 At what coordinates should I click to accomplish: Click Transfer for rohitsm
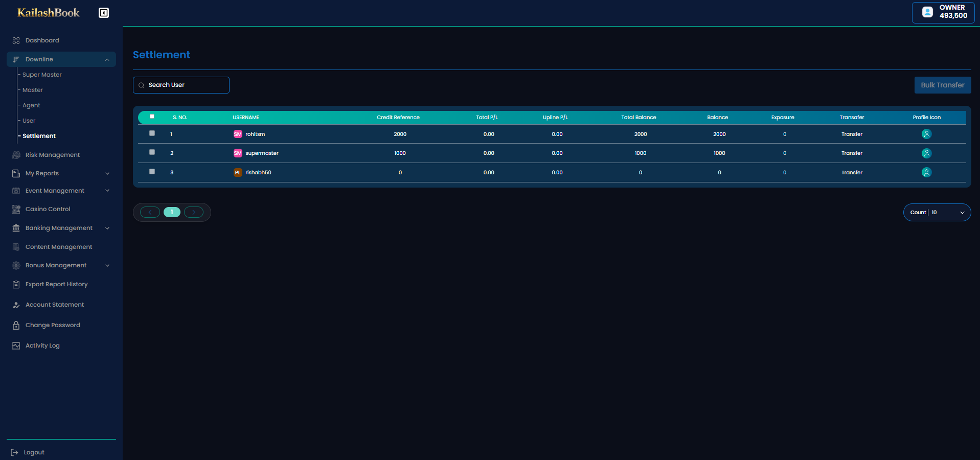[852, 134]
